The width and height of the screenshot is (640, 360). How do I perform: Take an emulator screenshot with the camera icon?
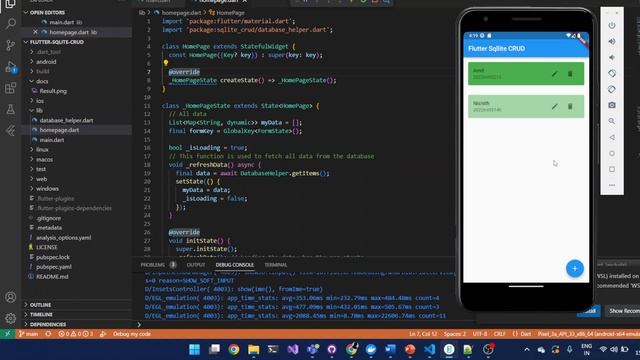(612, 105)
